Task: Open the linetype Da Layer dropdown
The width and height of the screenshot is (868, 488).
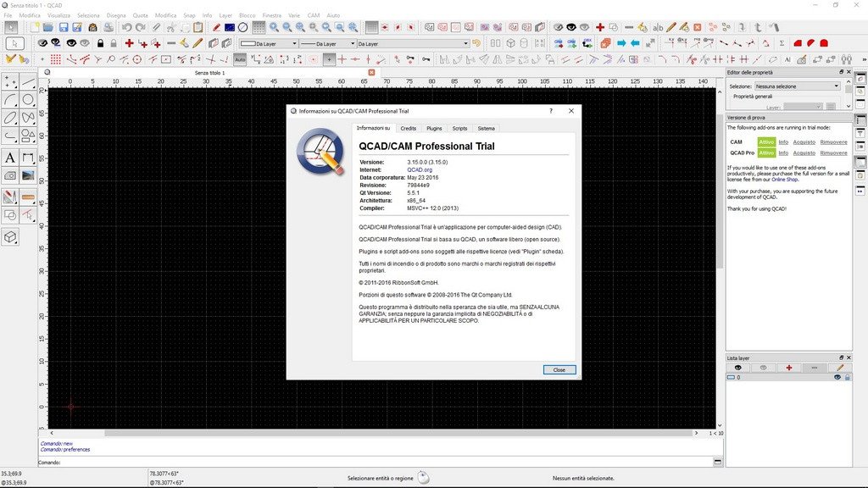Action: (x=331, y=43)
